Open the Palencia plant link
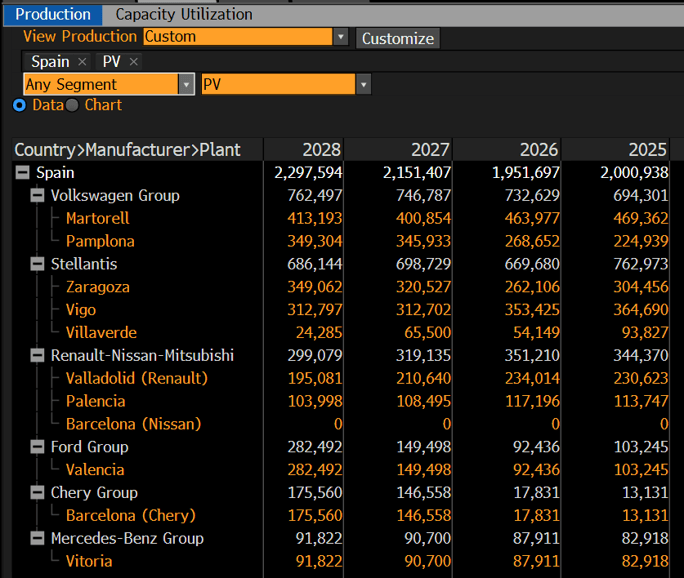Image resolution: width=684 pixels, height=578 pixels. pos(96,401)
